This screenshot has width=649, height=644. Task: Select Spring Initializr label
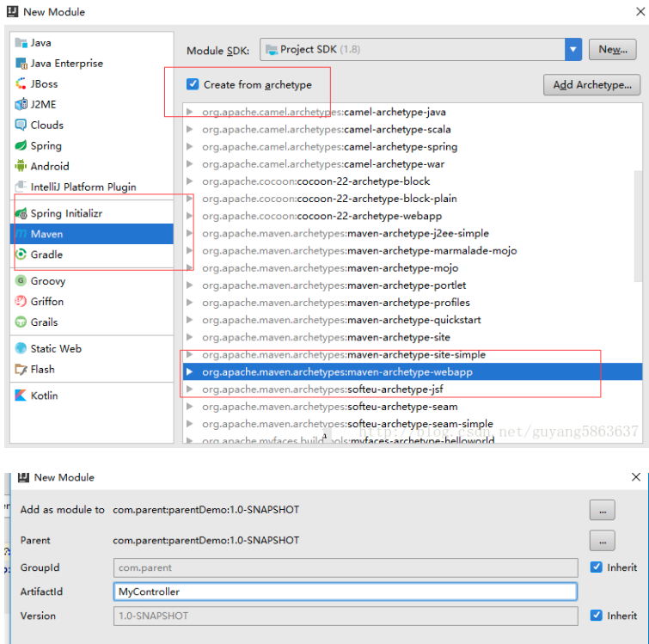pos(66,213)
